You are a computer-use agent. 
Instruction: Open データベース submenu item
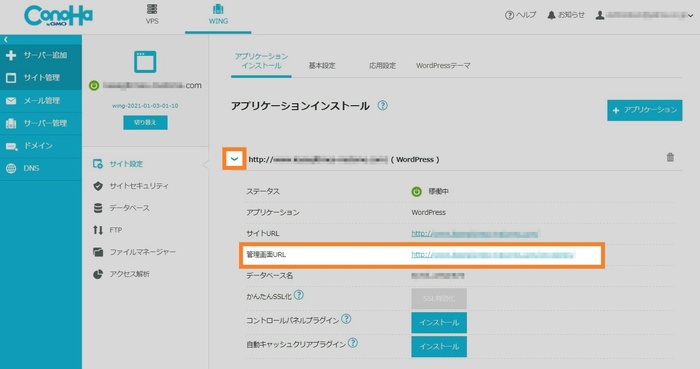[x=121, y=208]
